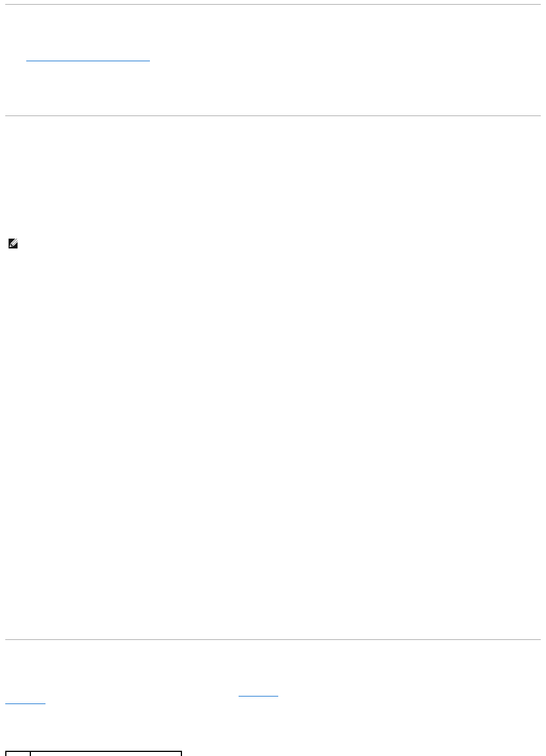
Task: Click blank area between top divider and top link
Action: click(x=273, y=29)
